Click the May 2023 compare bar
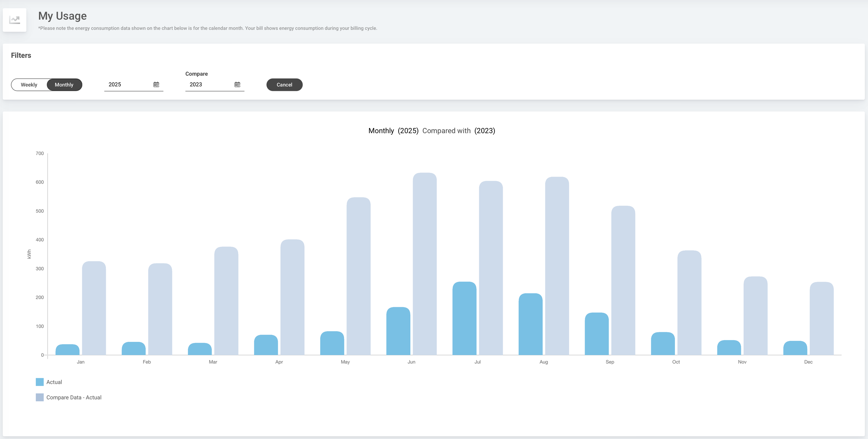868x439 pixels. click(358, 276)
